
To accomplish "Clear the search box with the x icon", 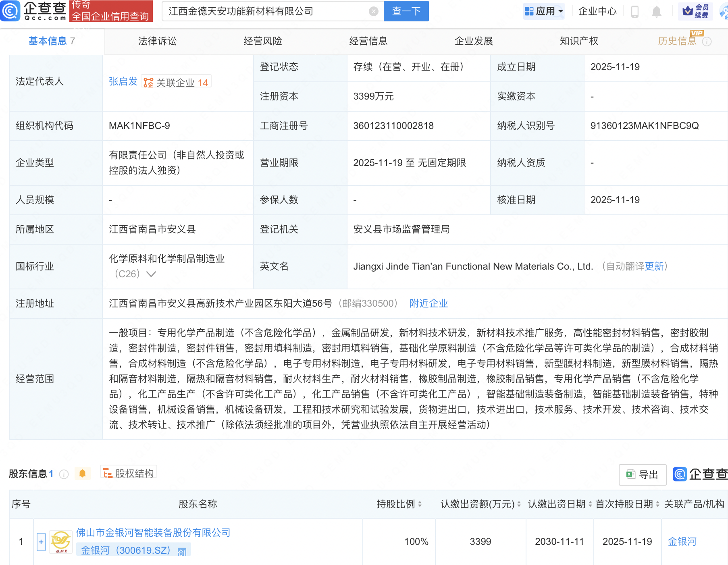I will tap(374, 11).
